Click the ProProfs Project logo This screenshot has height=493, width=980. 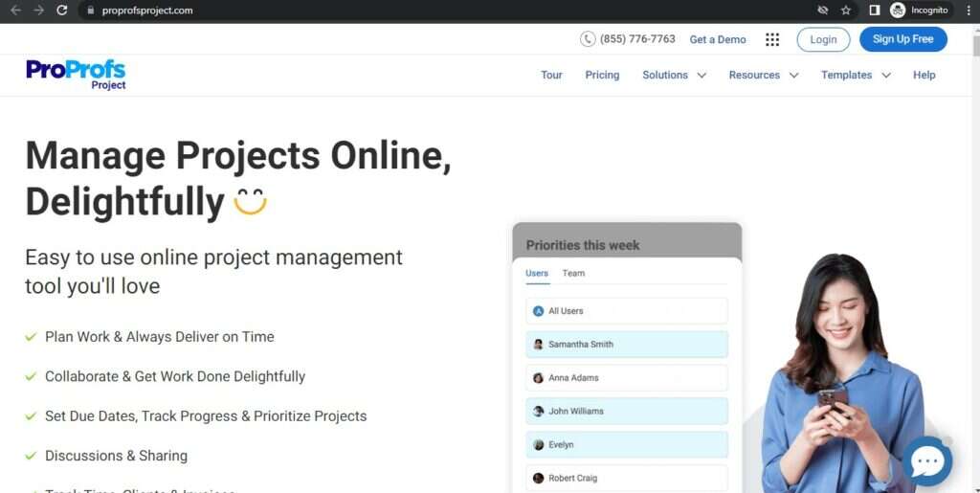76,75
